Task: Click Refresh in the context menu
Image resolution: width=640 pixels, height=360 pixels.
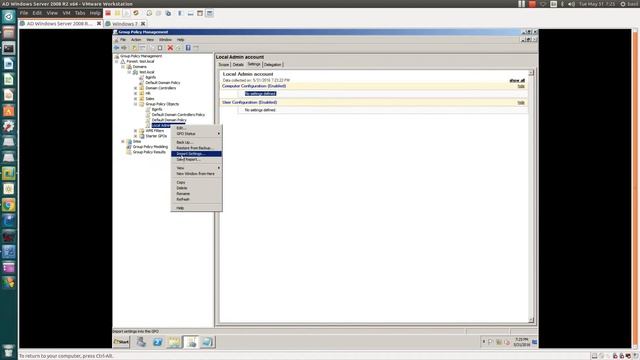Action: [x=196, y=199]
